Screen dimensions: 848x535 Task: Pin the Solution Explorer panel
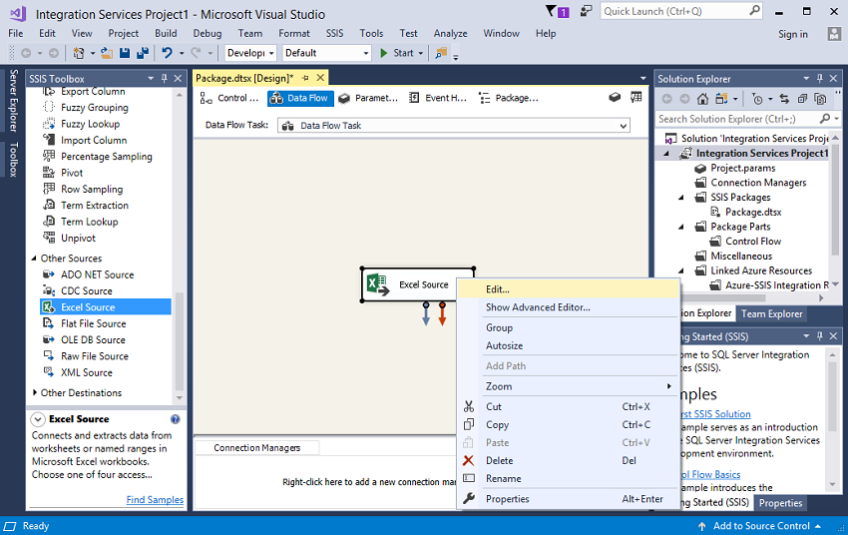point(820,78)
